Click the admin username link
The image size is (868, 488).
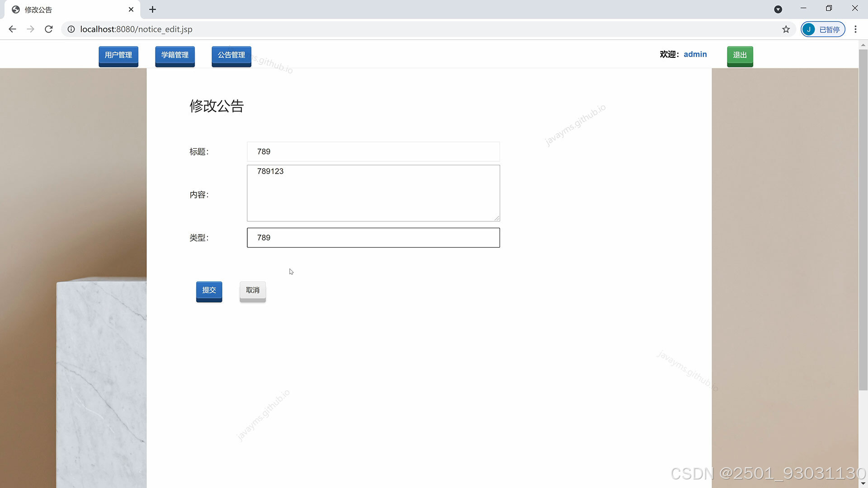[x=695, y=54]
